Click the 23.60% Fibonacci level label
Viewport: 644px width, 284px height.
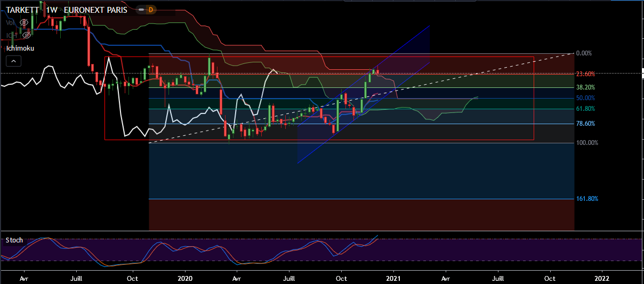point(586,74)
